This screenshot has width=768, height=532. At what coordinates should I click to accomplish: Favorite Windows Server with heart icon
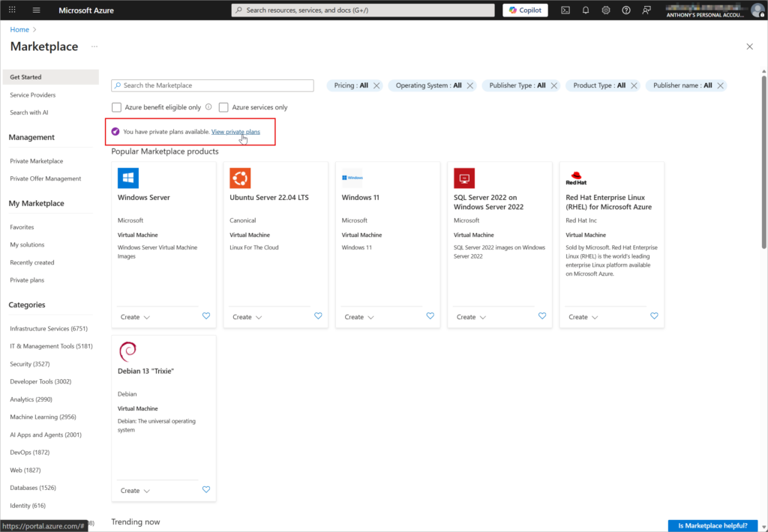click(206, 316)
